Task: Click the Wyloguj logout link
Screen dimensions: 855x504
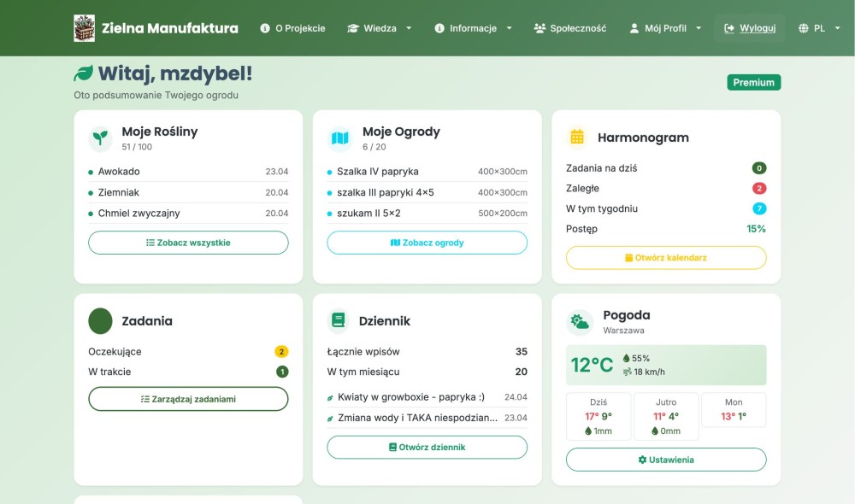Action: [x=750, y=28]
